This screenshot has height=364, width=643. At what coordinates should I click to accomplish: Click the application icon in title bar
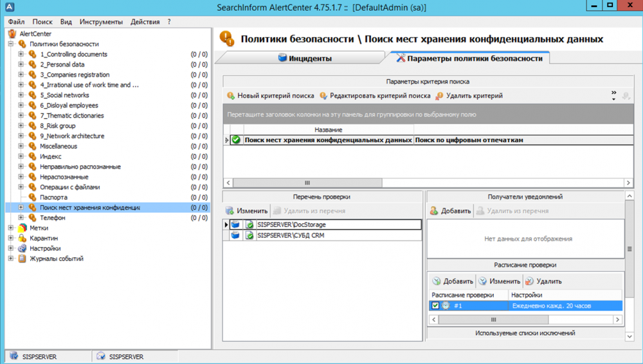coord(10,6)
